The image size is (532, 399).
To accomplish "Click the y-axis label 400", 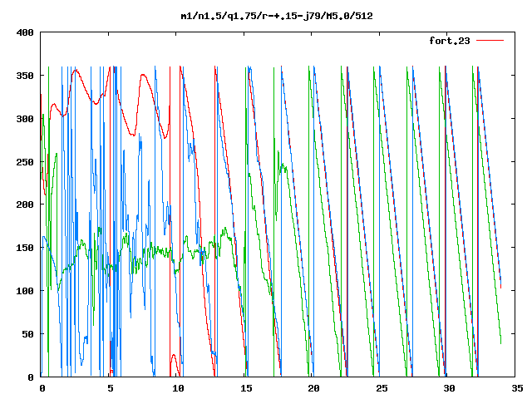I will (x=25, y=32).
